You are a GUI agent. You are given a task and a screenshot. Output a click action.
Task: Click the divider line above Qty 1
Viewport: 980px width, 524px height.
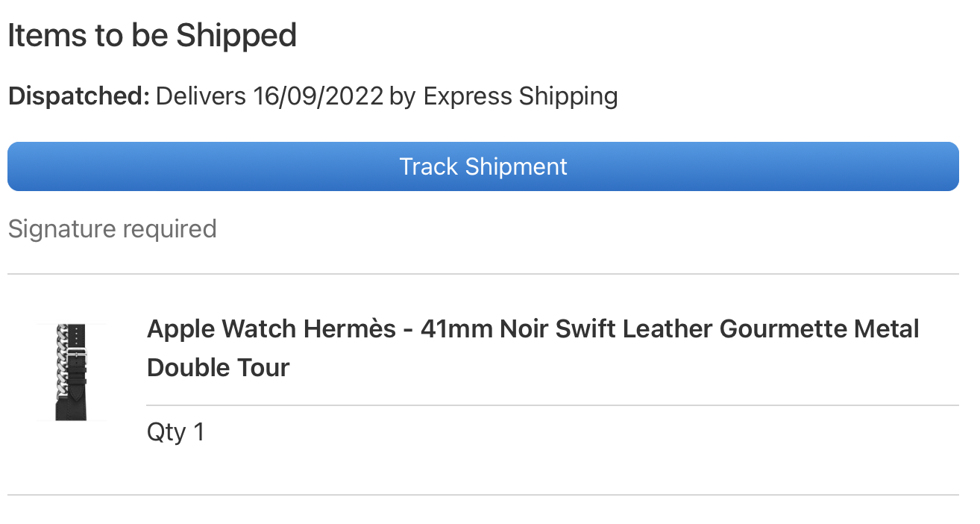[552, 405]
